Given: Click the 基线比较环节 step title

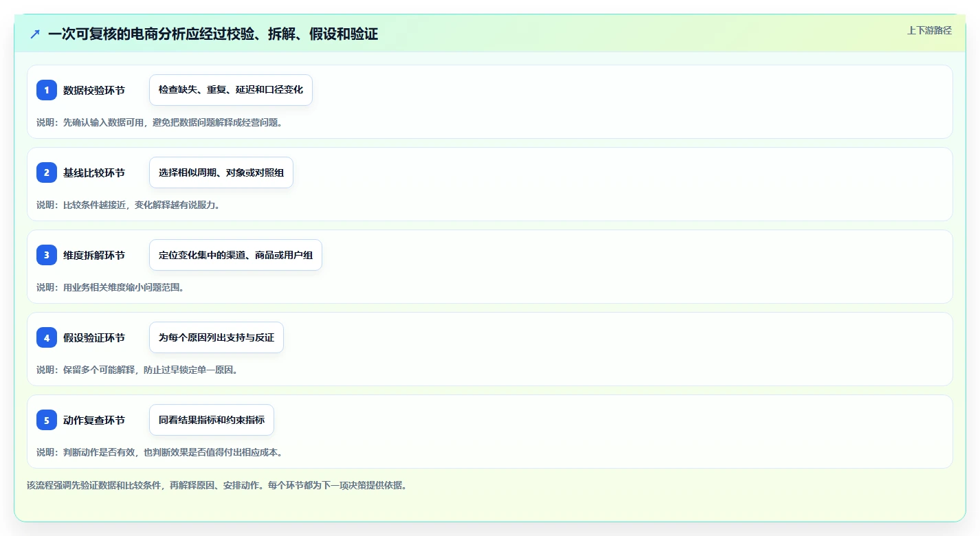Looking at the screenshot, I should (x=94, y=172).
